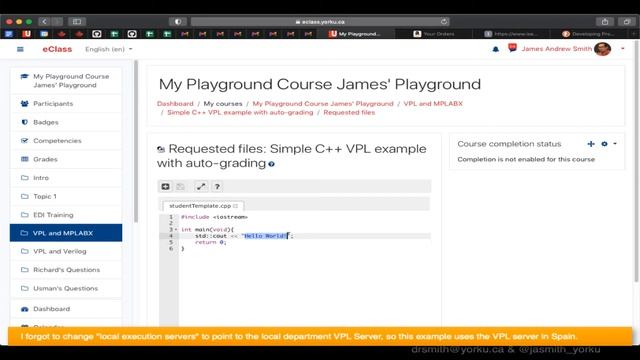Open VPL and MPLABX breadcrumb link
This screenshot has height=360, width=640.
[433, 104]
